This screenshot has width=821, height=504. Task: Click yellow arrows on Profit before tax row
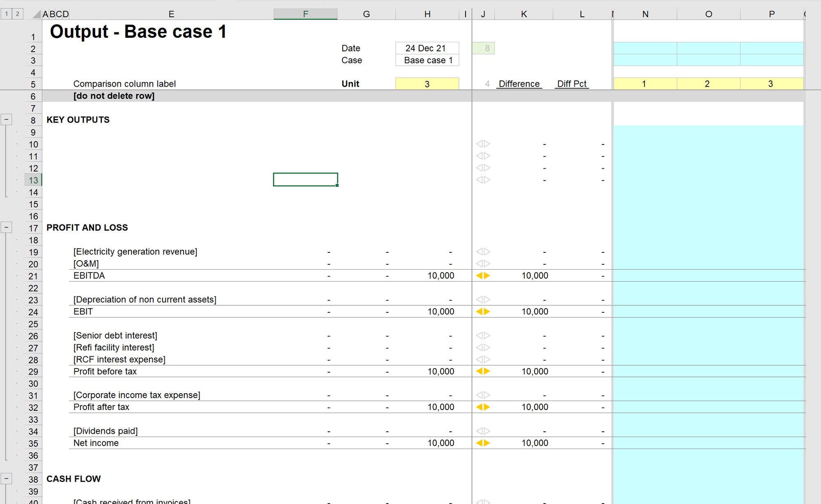click(x=483, y=371)
